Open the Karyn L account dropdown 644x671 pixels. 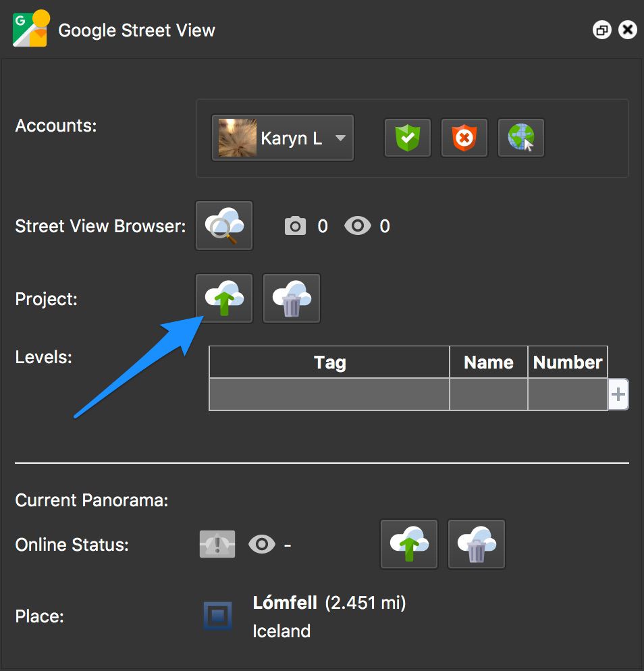282,138
